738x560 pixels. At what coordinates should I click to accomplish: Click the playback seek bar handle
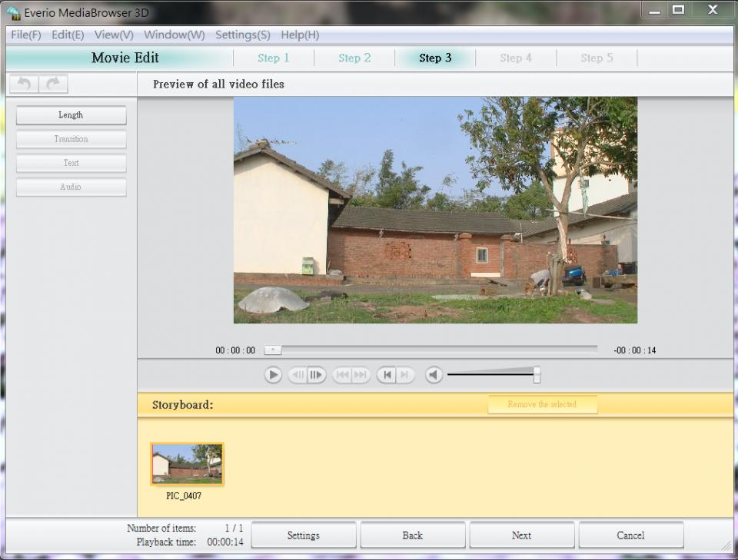click(x=273, y=350)
